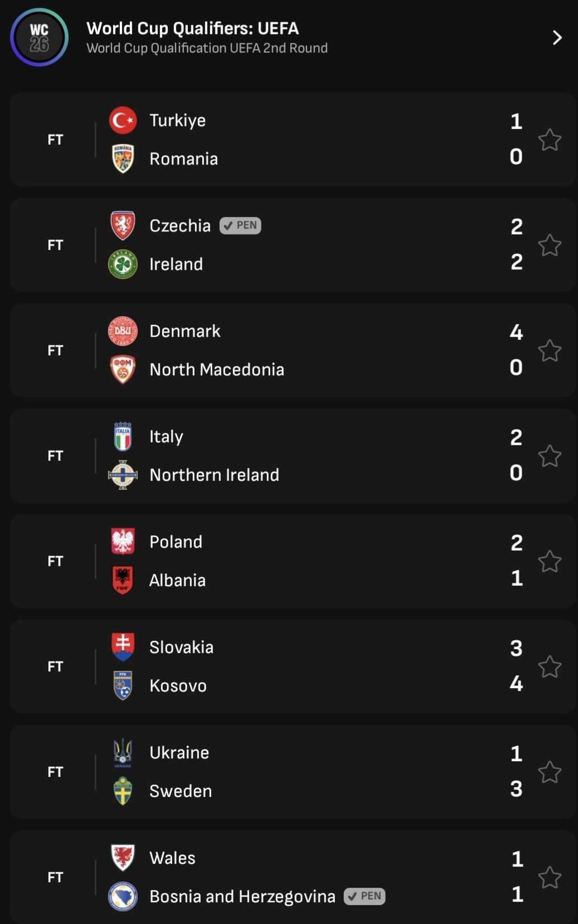Click the Romania team crest
This screenshot has width=578, height=924.
coord(123,159)
